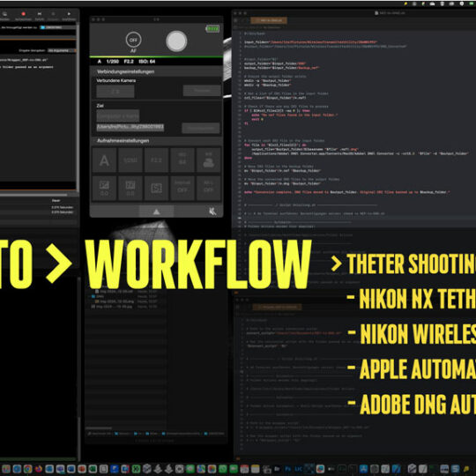Click the run play button in Automator toolbar
Viewport: 476px width, 476px height.
tap(69, 14)
